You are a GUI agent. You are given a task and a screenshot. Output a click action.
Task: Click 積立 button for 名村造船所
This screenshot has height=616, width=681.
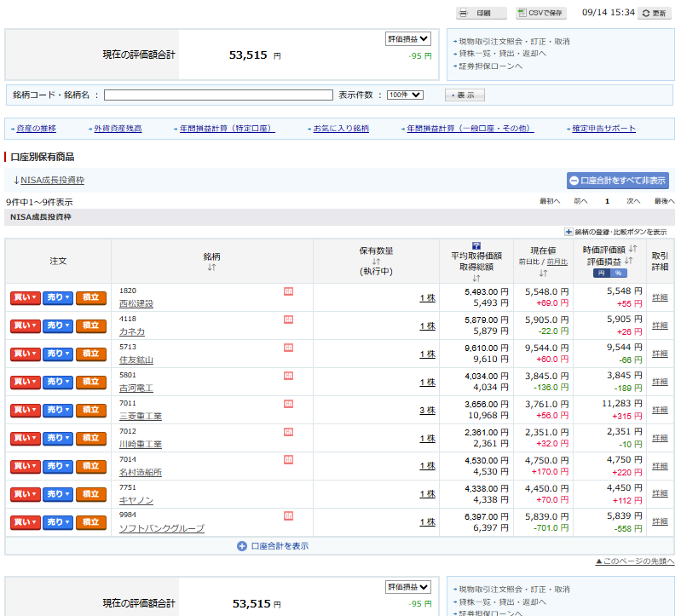(90, 466)
